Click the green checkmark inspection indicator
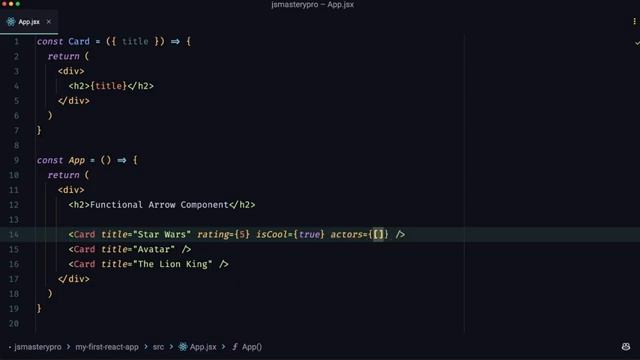Viewport: 640px width, 360px height. click(x=637, y=42)
